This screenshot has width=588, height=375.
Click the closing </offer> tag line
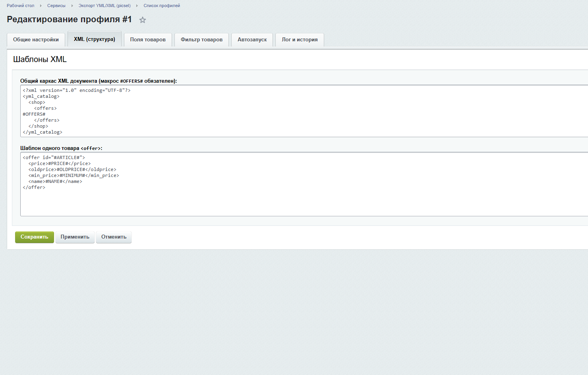coord(34,187)
